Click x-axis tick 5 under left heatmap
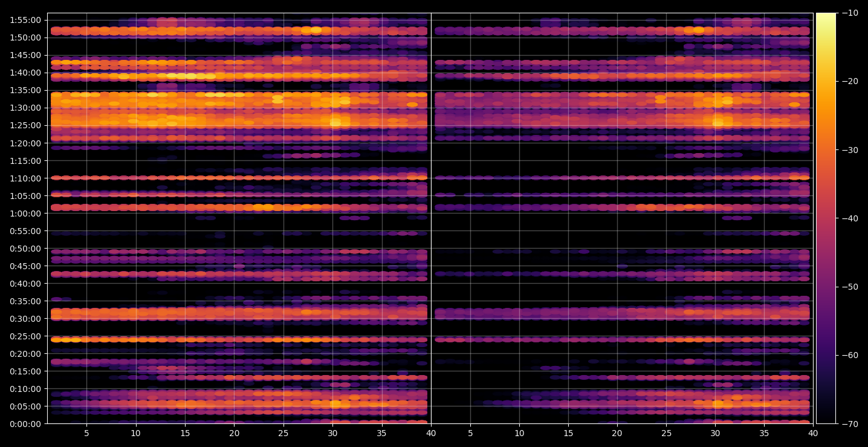868x447 pixels. click(86, 434)
